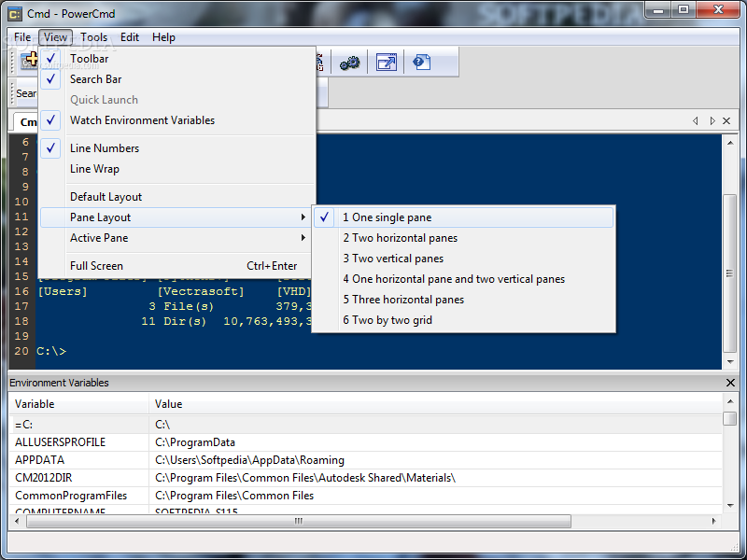Expand the Active Pane submenu
This screenshot has width=747, height=560.
(x=176, y=238)
